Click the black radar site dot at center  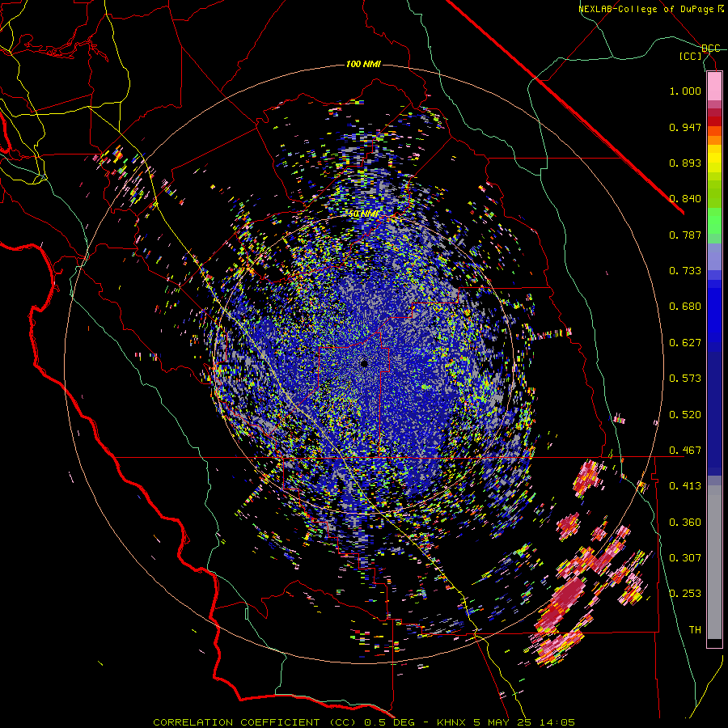coord(365,364)
